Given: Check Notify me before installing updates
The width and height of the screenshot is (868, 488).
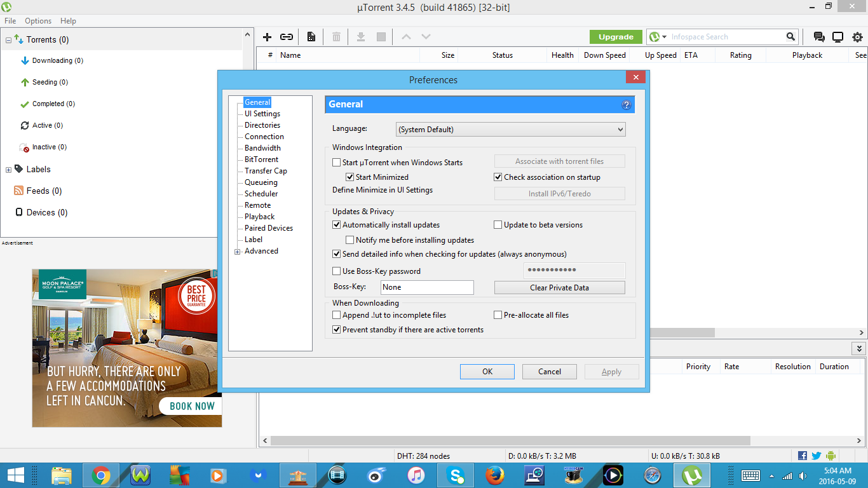Looking at the screenshot, I should click(350, 240).
